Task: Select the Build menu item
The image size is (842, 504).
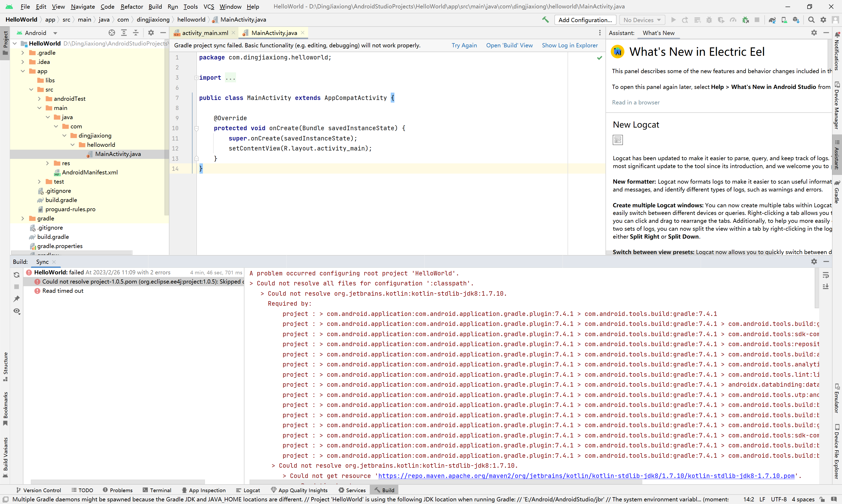Action: pos(154,7)
